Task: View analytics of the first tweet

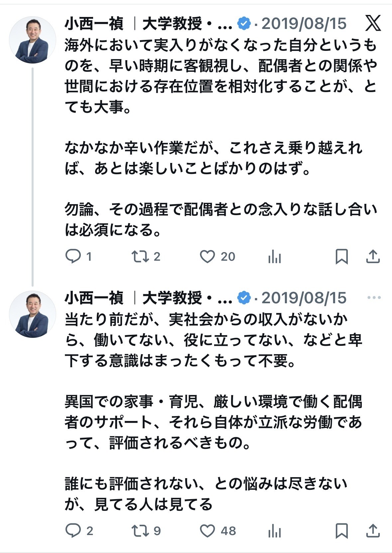Action: pos(275,257)
